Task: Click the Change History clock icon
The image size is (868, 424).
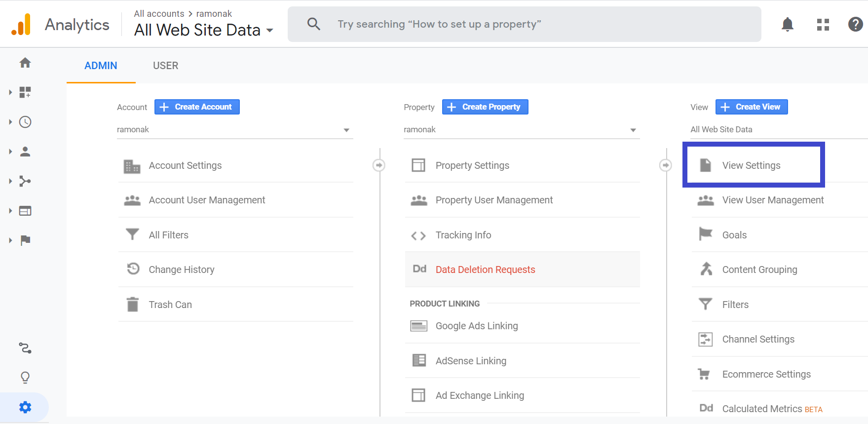Action: [133, 269]
